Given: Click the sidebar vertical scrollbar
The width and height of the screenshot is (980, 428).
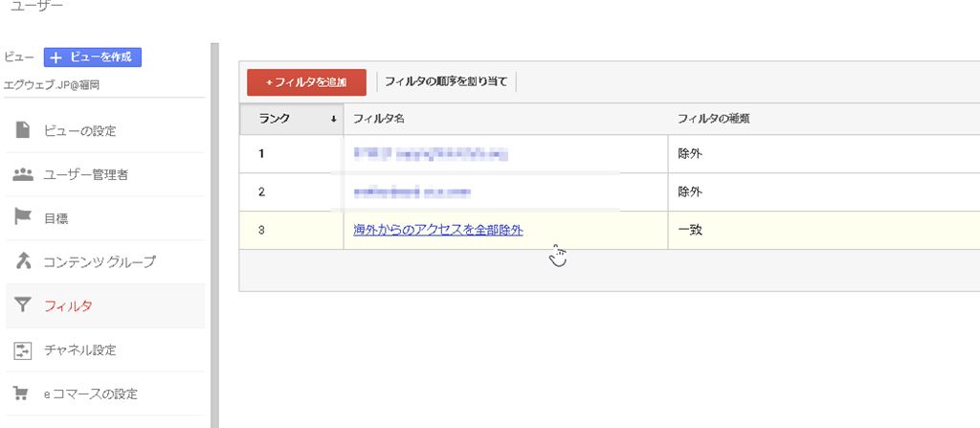Looking at the screenshot, I should [214, 236].
